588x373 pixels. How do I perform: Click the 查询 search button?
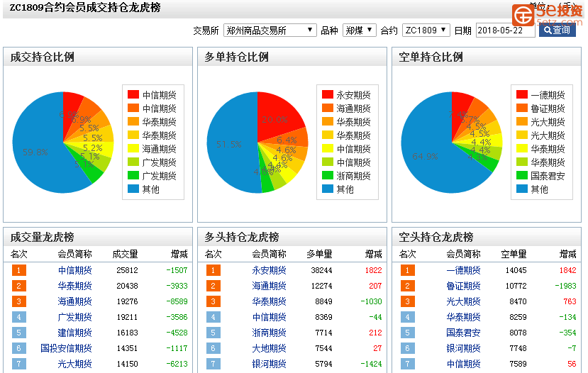(558, 30)
